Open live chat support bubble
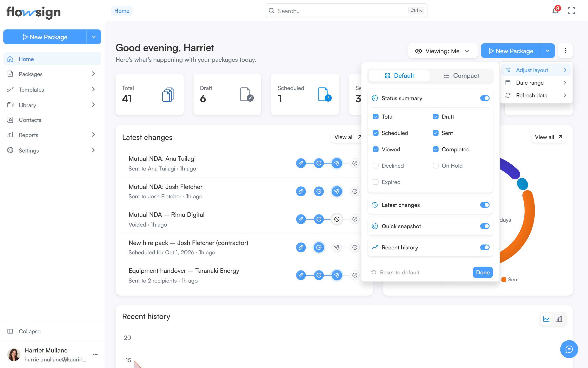This screenshot has width=588, height=368. (x=569, y=349)
